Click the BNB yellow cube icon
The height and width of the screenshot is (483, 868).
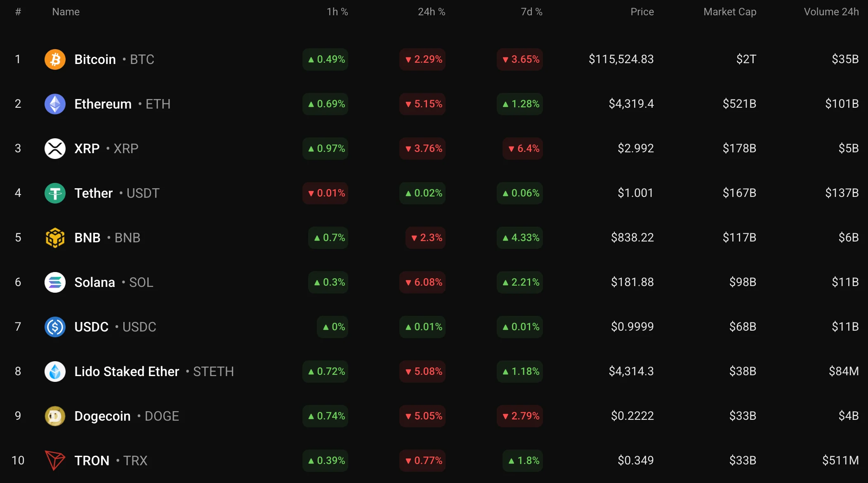click(55, 238)
